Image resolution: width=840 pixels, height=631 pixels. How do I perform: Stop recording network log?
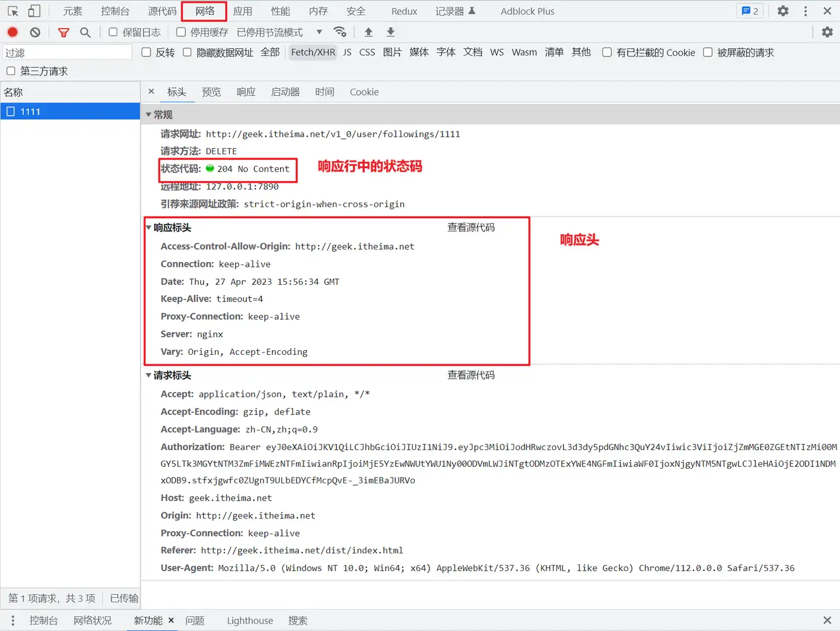(13, 32)
